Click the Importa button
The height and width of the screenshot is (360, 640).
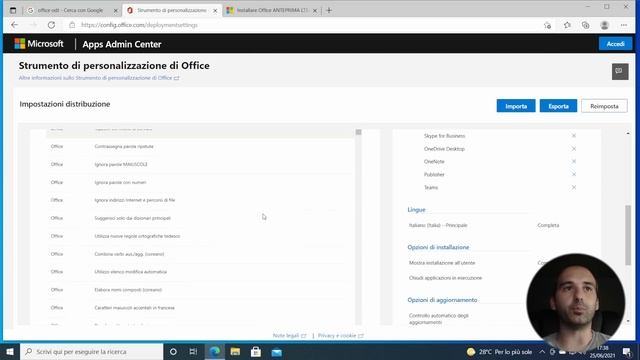(x=516, y=106)
